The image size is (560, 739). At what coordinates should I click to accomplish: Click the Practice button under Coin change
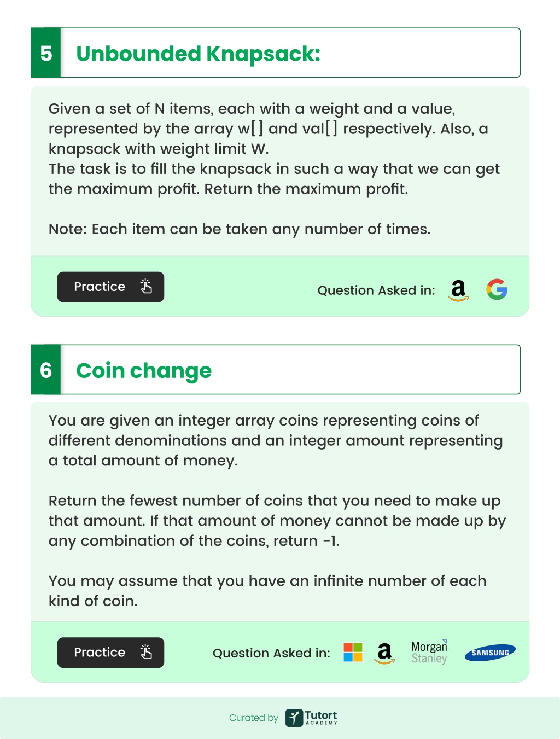click(x=110, y=652)
